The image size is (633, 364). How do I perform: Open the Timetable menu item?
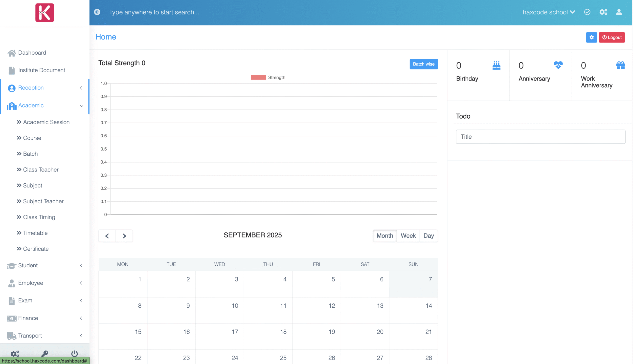35,233
